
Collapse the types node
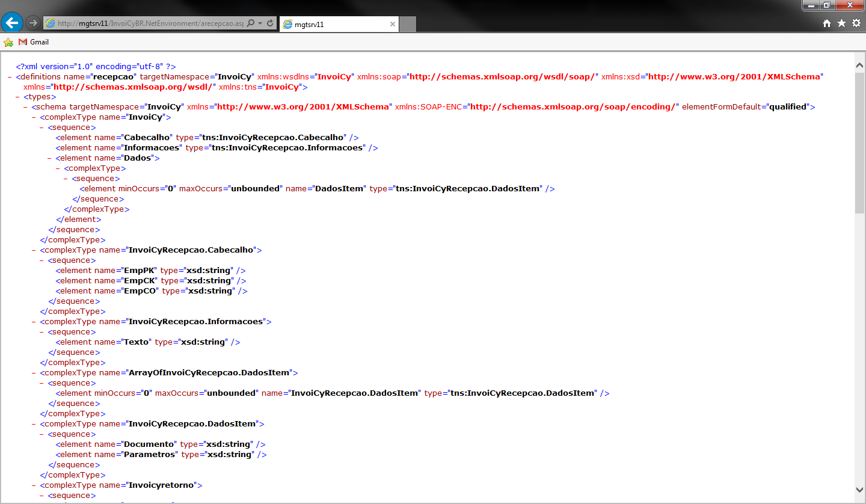click(18, 97)
